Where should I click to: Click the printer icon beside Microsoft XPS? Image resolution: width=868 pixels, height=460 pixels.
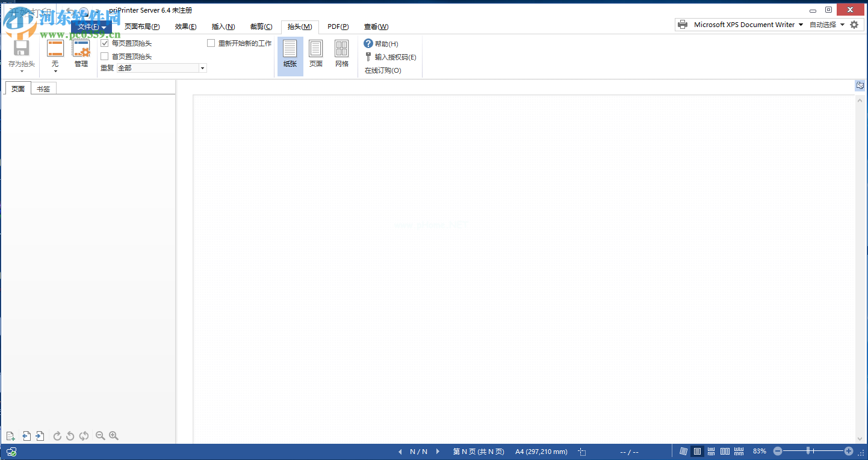pyautogui.click(x=683, y=25)
